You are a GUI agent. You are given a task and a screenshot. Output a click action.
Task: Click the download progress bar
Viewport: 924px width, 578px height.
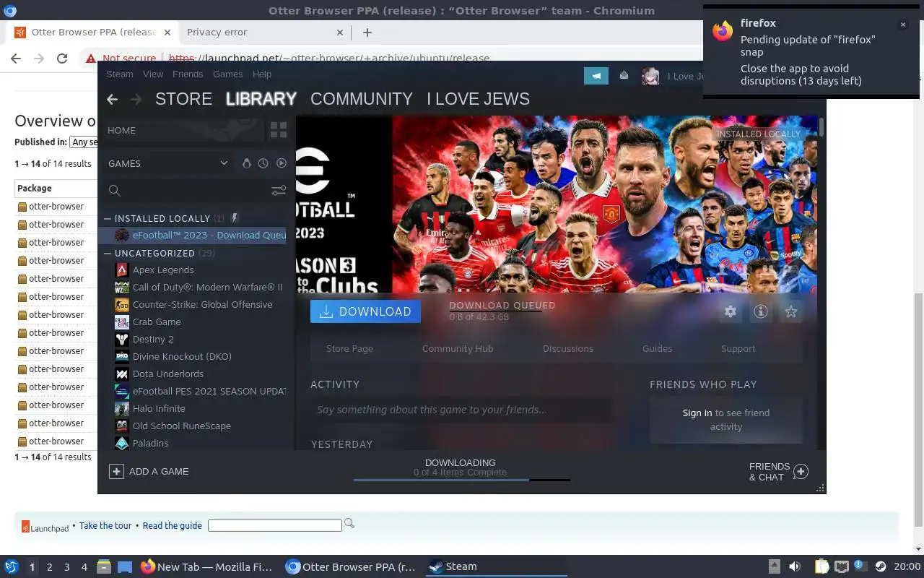click(x=461, y=480)
